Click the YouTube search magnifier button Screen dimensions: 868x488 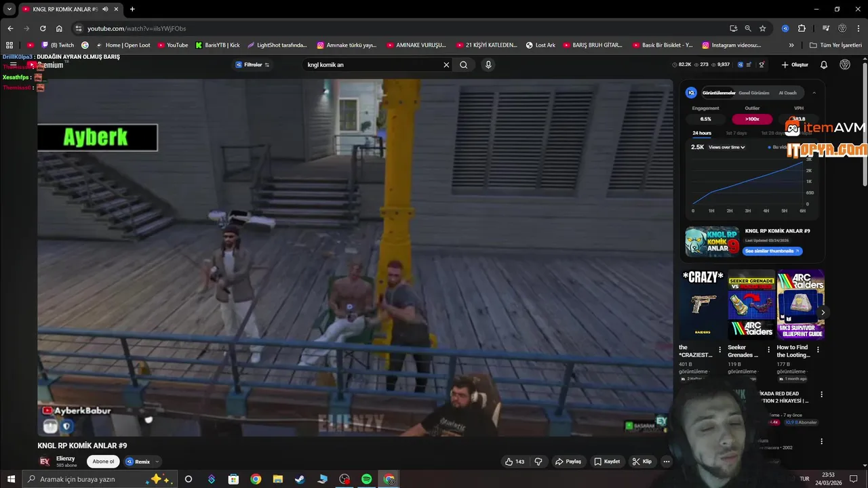click(x=464, y=65)
